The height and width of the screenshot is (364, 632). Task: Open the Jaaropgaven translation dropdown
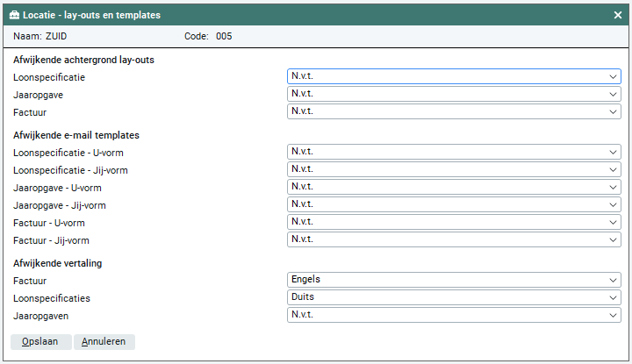(x=453, y=315)
